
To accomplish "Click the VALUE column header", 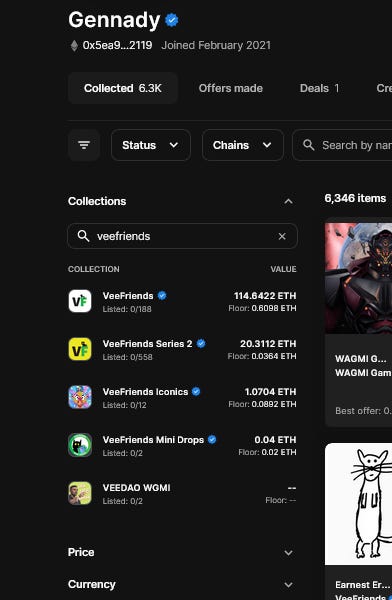I will 283,269.
